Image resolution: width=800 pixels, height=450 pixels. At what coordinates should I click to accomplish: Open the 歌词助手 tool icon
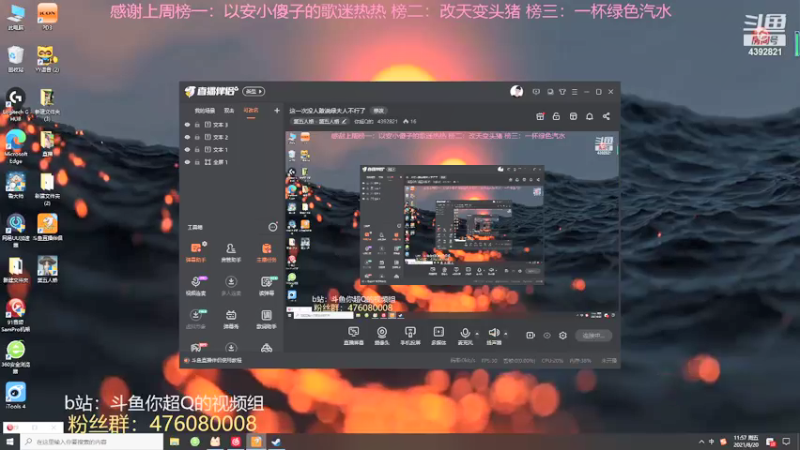[x=266, y=319]
